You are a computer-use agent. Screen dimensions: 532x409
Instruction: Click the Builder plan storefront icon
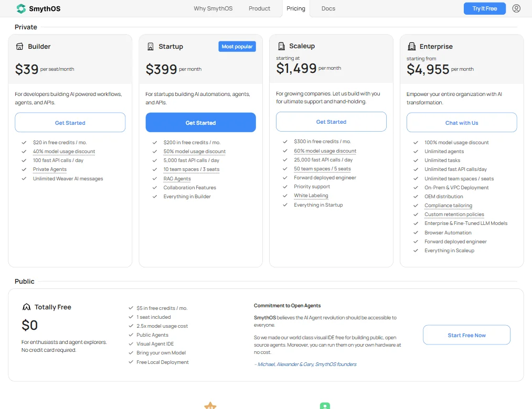tap(20, 47)
